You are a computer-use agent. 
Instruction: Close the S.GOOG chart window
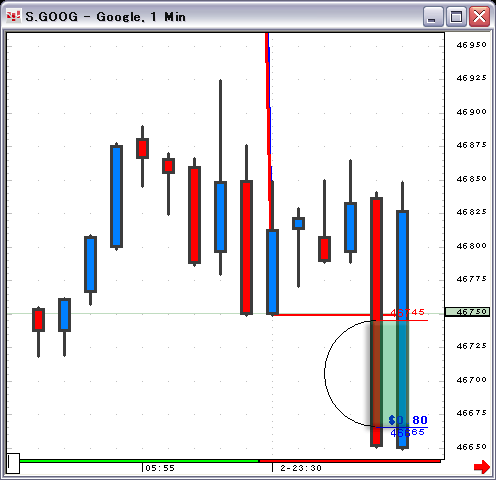tap(479, 17)
